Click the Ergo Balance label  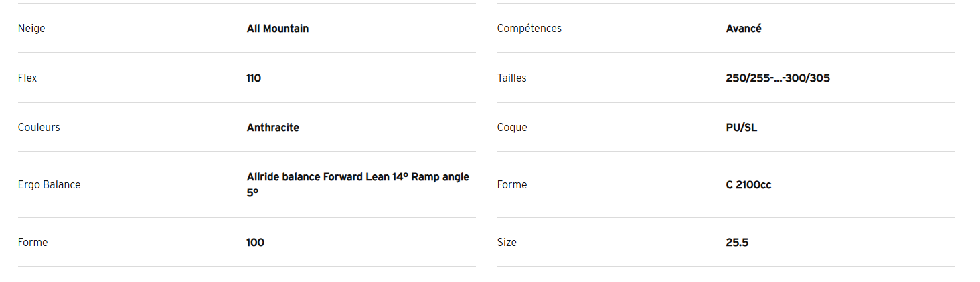49,184
